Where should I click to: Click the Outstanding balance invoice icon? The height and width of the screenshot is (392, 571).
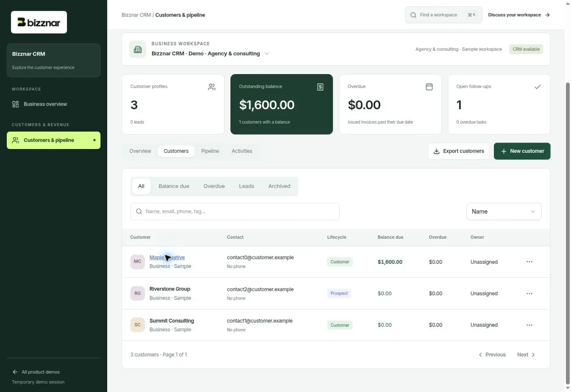[320, 87]
